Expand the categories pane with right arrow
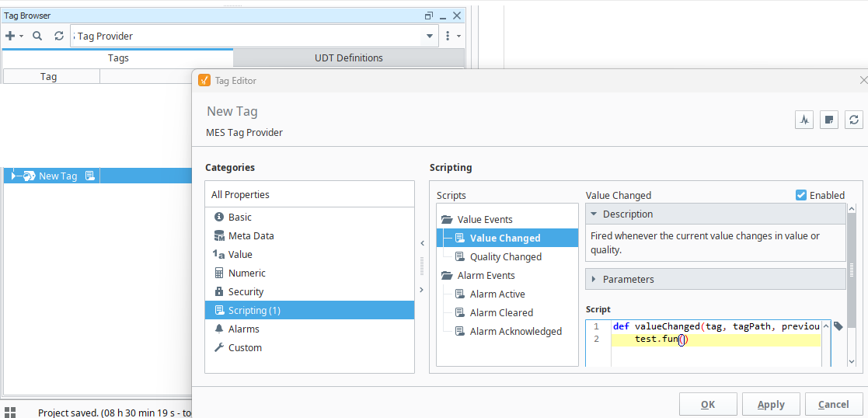 point(422,290)
